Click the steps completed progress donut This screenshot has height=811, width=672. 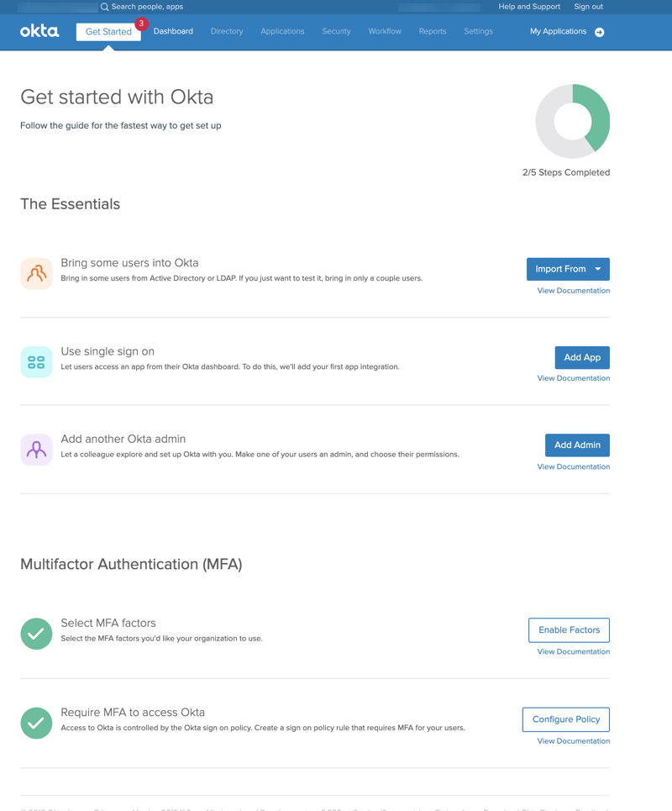tap(573, 122)
